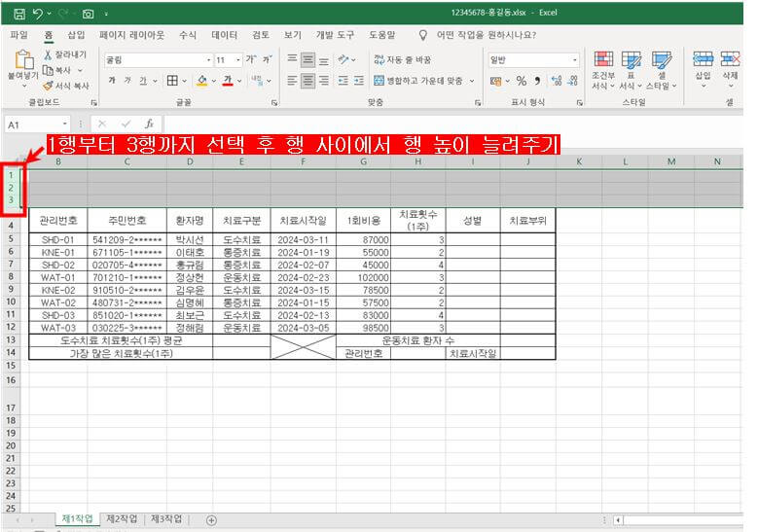Click the formula bar input area
This screenshot has width=758, height=532.
pos(453,124)
